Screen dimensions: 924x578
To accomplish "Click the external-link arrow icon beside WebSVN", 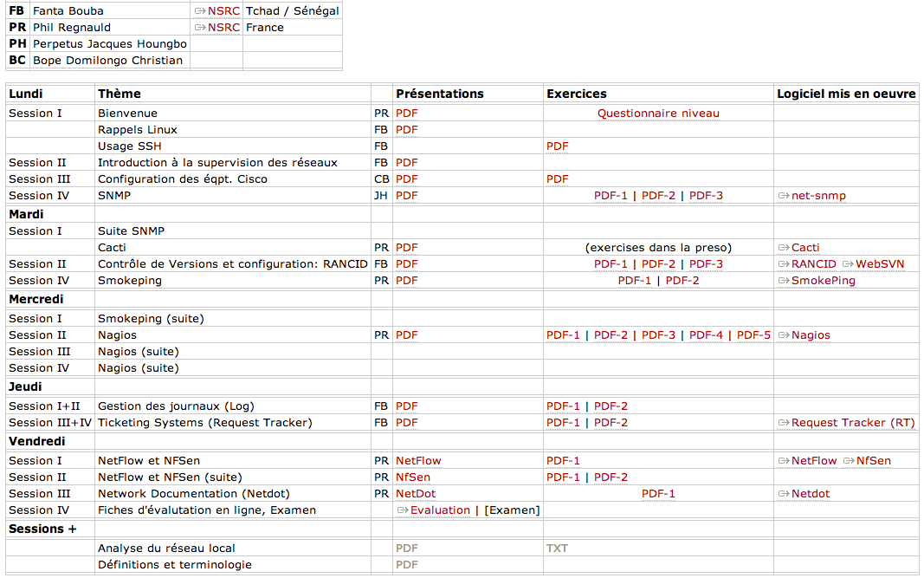I will (848, 264).
